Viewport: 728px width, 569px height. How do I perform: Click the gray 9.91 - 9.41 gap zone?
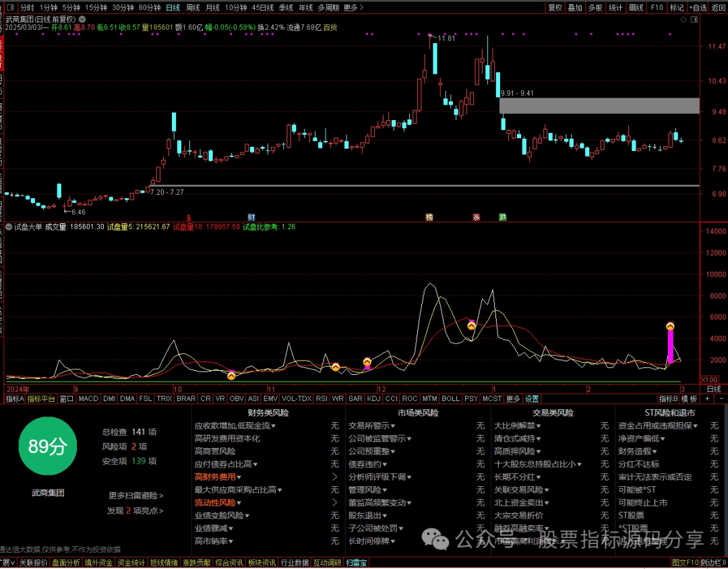[x=599, y=105]
